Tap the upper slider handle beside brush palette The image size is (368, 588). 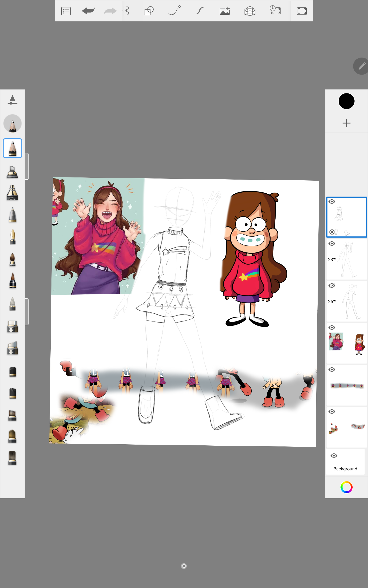pyautogui.click(x=26, y=166)
